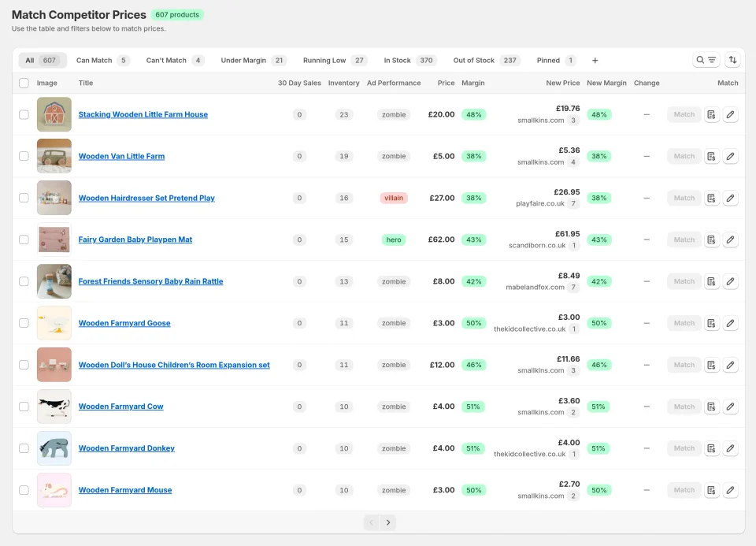
Task: Open price details icon for Wooden Farmyard Goose
Action: pos(711,323)
